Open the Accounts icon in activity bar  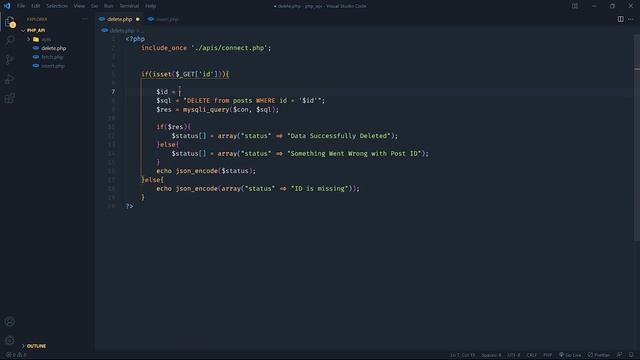(x=10, y=322)
